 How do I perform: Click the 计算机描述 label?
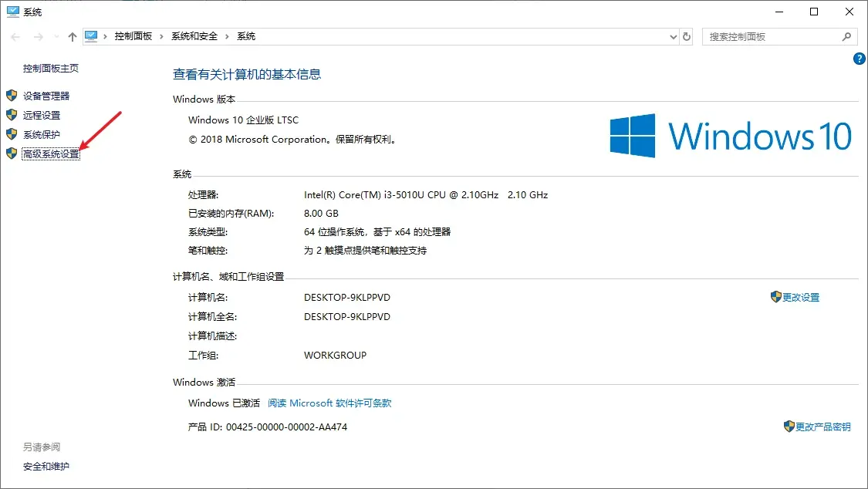coord(213,336)
